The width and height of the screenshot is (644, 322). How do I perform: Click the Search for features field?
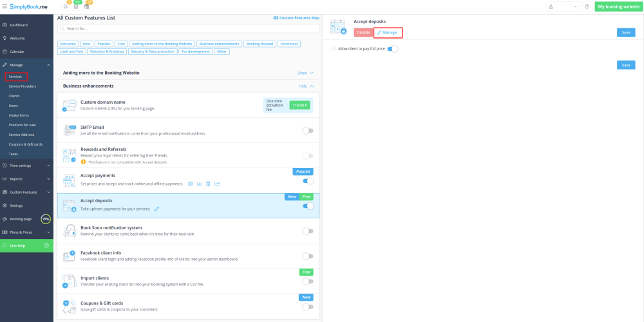(187, 29)
